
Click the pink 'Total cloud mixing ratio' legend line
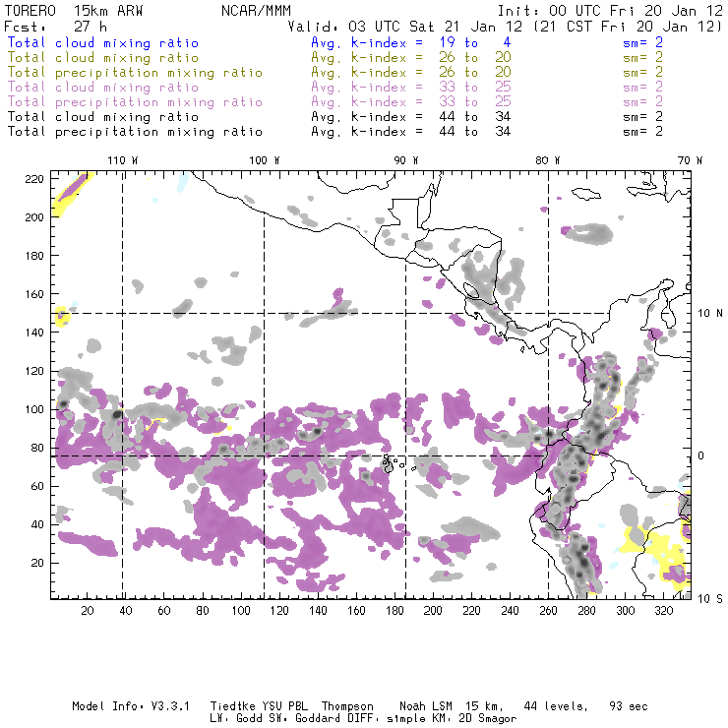coord(103,88)
